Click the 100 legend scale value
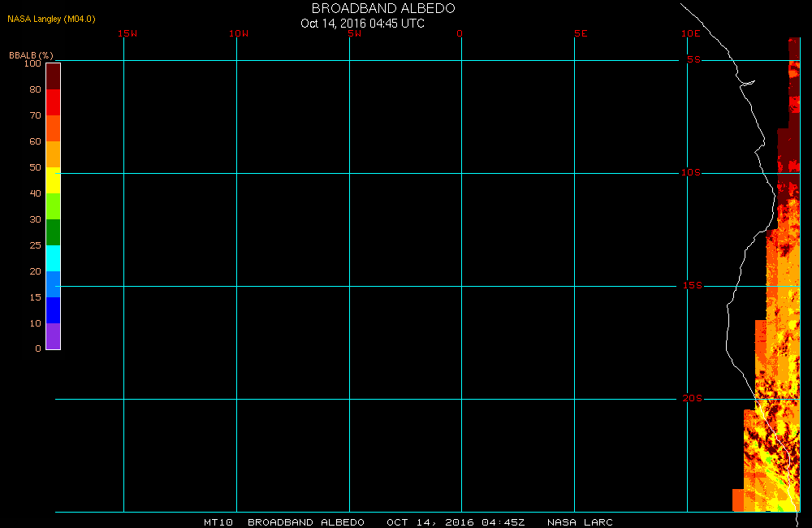The width and height of the screenshot is (812, 528). coord(32,63)
